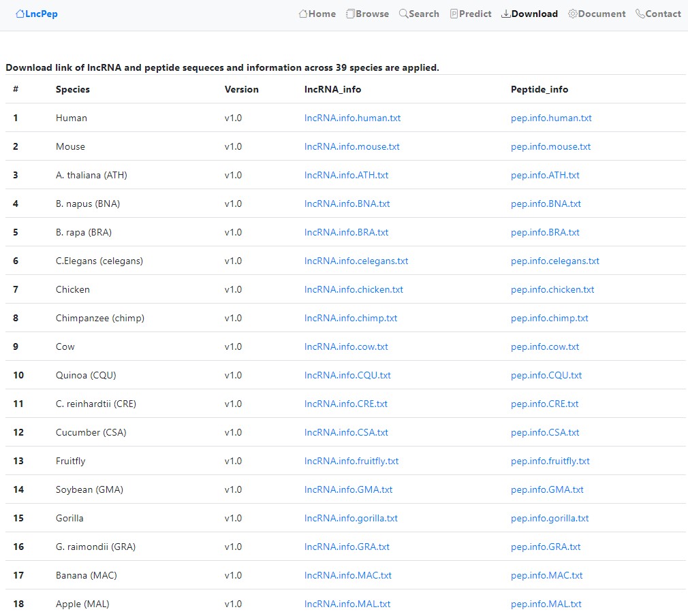Download lncRNA.info.human.txt file

pyautogui.click(x=352, y=118)
